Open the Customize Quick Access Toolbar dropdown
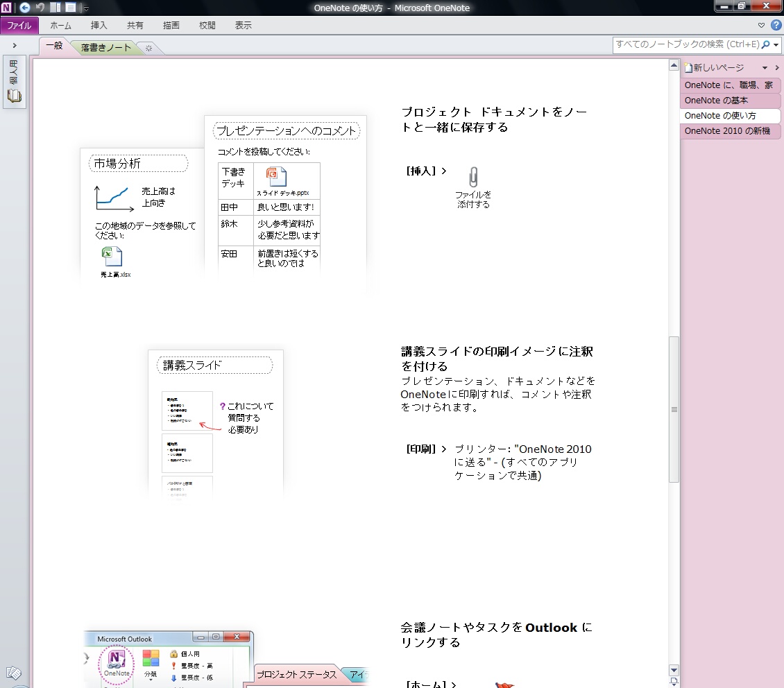This screenshot has width=784, height=688. click(x=85, y=8)
